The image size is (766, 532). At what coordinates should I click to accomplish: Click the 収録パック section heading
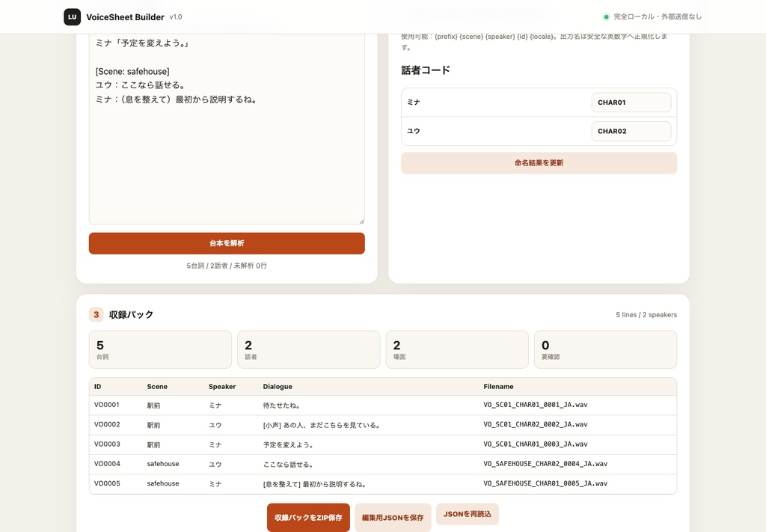point(131,314)
